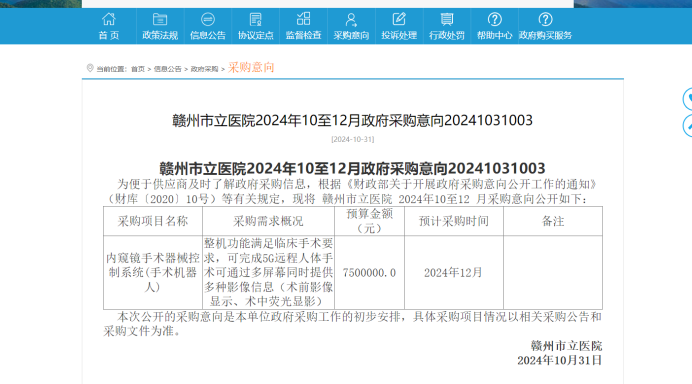This screenshot has width=692, height=384.
Task: Click the 信息公告 circle icon
Action: pos(207,19)
